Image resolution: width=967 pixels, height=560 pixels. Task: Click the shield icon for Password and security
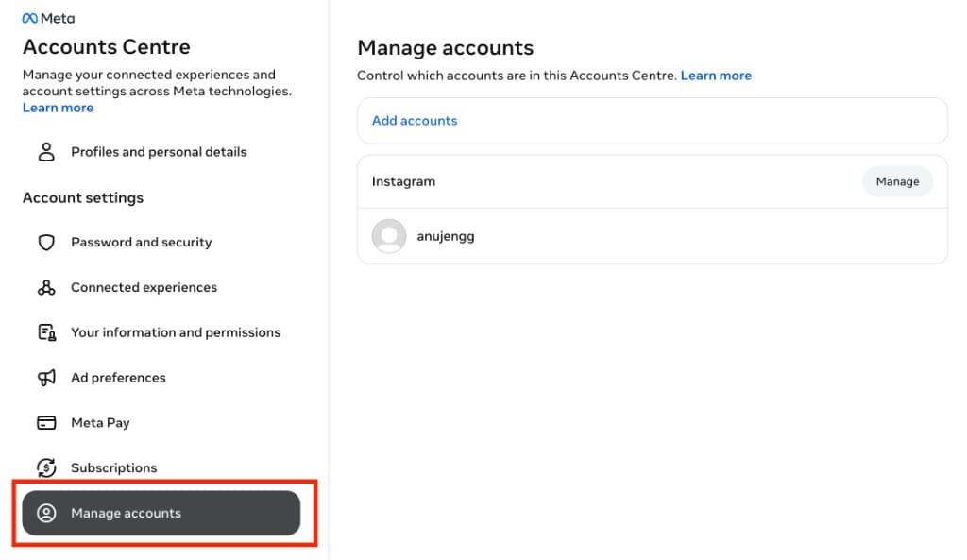pyautogui.click(x=46, y=243)
